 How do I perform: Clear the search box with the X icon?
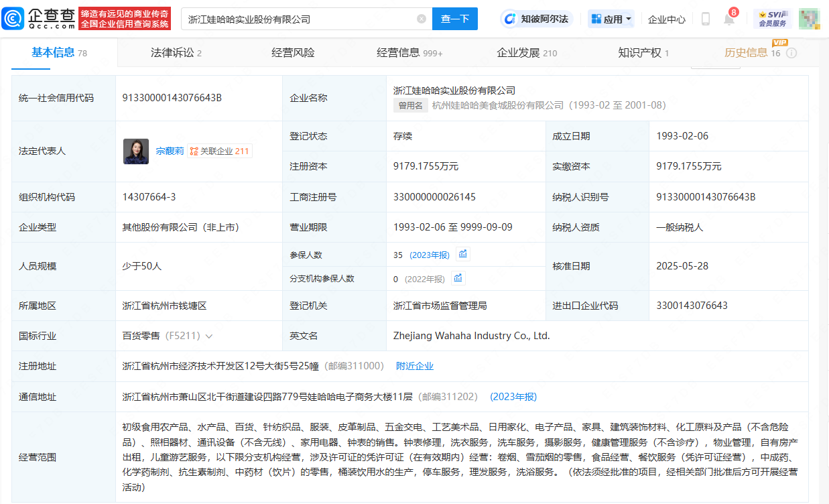coord(422,19)
